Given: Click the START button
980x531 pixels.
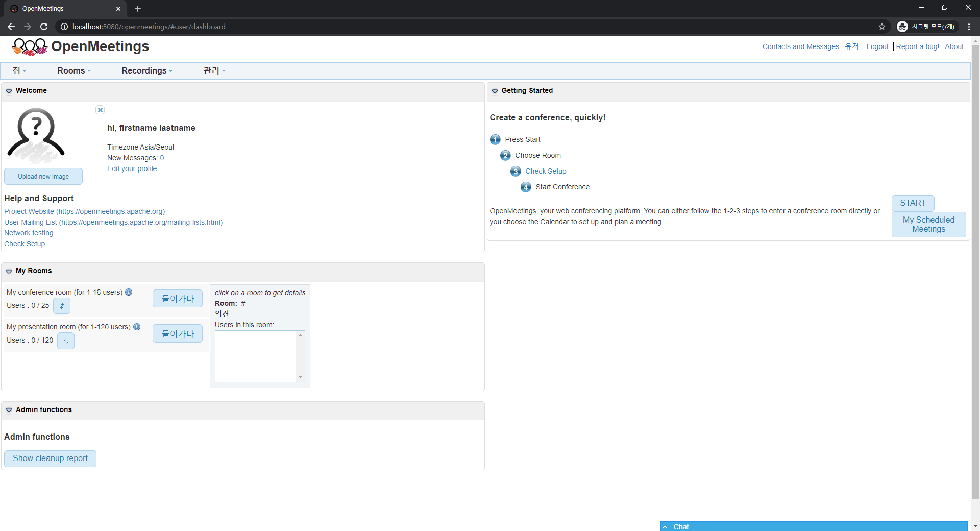Looking at the screenshot, I should tap(913, 203).
